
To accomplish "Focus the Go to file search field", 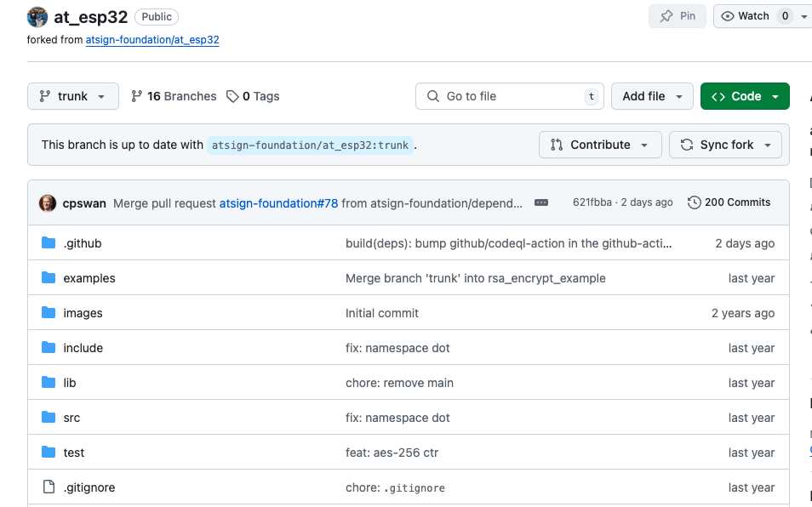I will tap(510, 96).
